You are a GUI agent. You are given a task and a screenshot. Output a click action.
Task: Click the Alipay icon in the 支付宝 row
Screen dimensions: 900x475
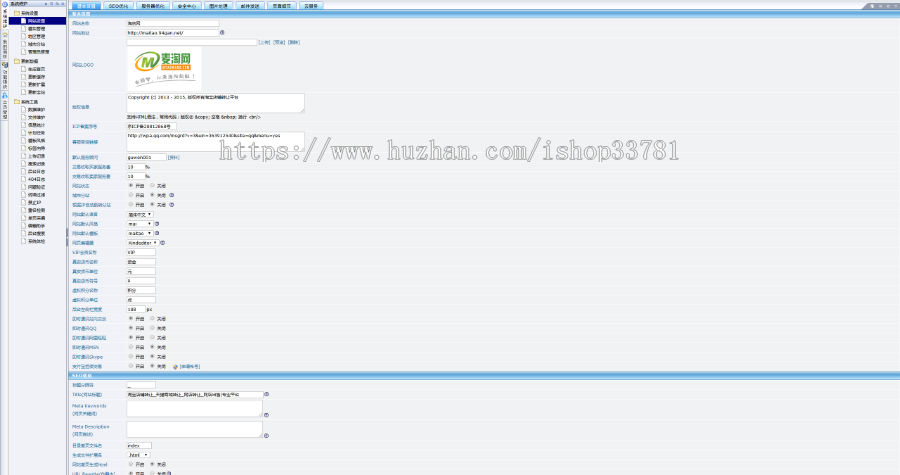(x=175, y=367)
